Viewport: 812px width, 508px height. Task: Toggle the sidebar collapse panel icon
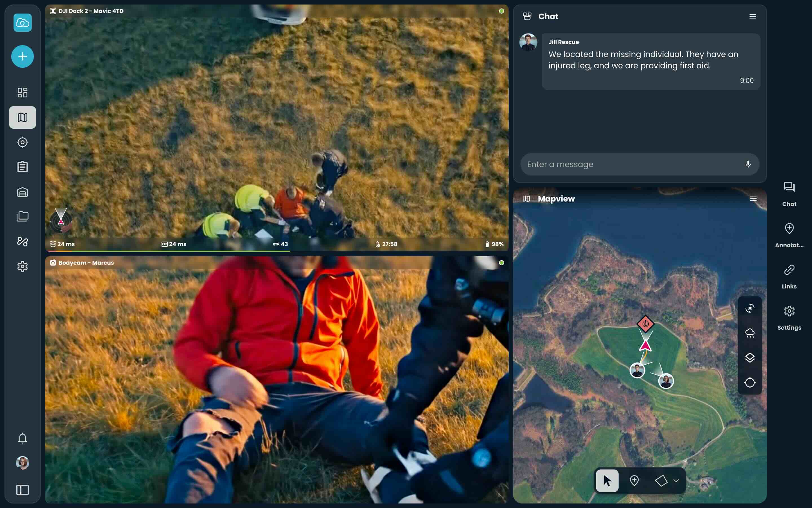click(x=23, y=490)
